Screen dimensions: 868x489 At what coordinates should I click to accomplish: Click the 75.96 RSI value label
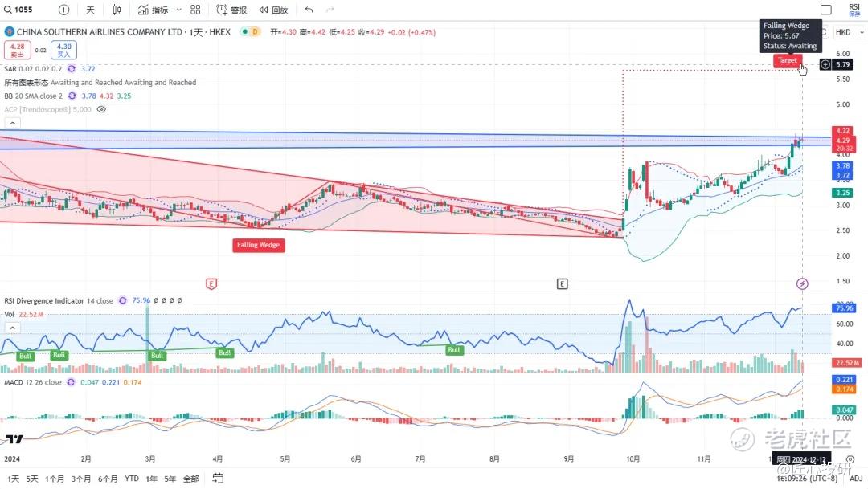pyautogui.click(x=845, y=308)
